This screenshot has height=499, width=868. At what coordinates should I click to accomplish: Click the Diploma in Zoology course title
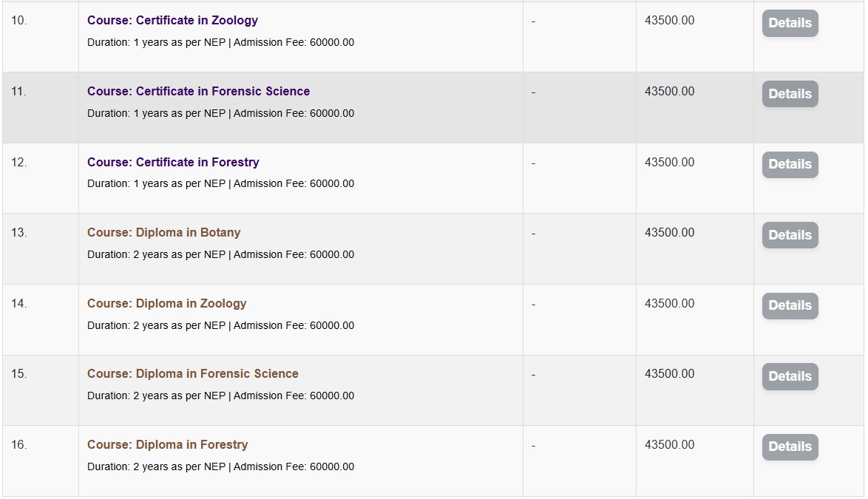(166, 303)
